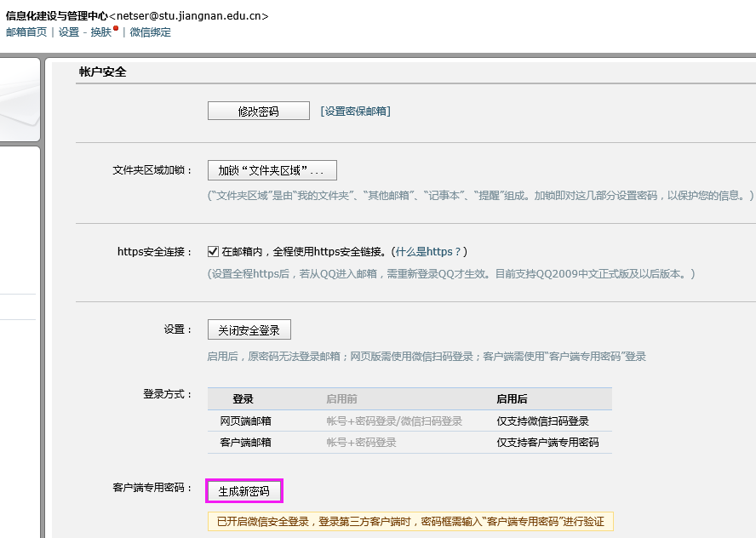Select the 文件夹区域加锁 label
756x538 pixels.
tap(152, 170)
